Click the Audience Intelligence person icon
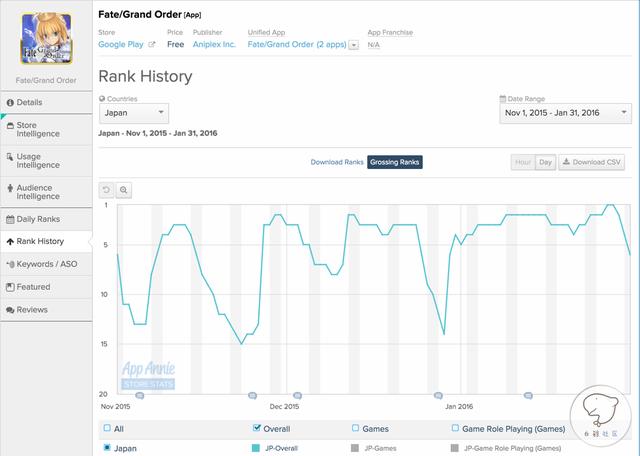Screen dimensions: 640x456 coord(10,188)
